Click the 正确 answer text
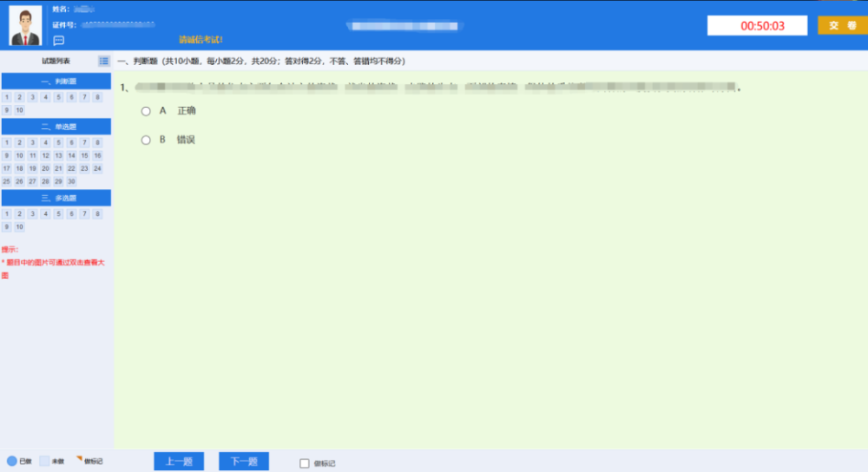This screenshot has width=868, height=472. (187, 111)
